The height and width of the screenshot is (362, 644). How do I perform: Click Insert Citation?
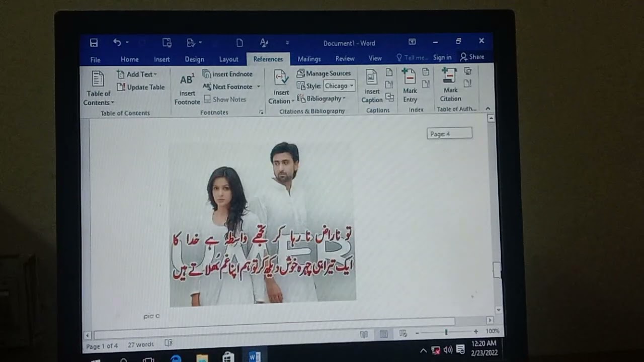point(281,87)
